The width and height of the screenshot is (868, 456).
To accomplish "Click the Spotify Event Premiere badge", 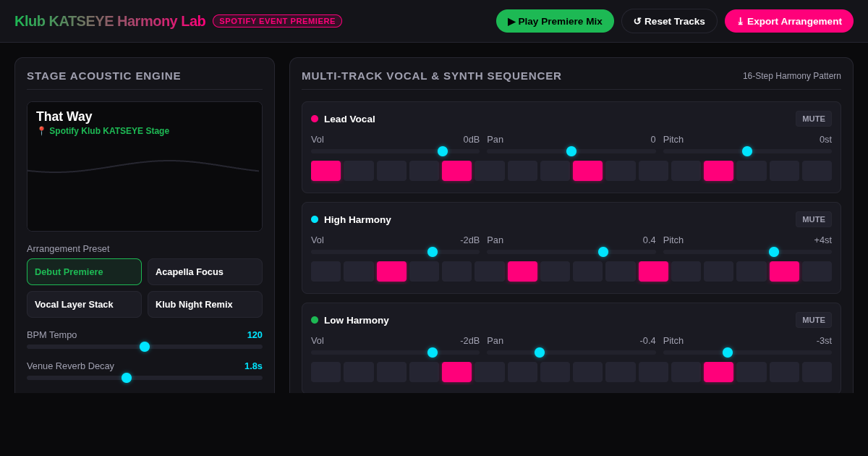I will [x=277, y=21].
